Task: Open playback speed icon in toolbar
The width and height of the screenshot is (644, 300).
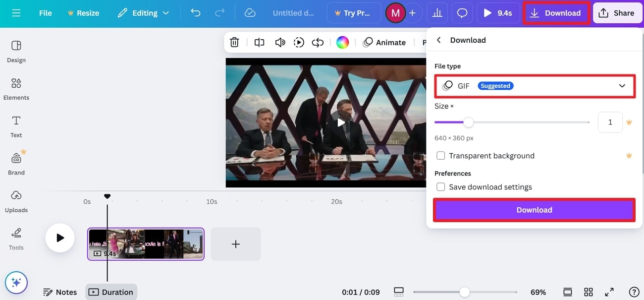Action: pos(299,43)
